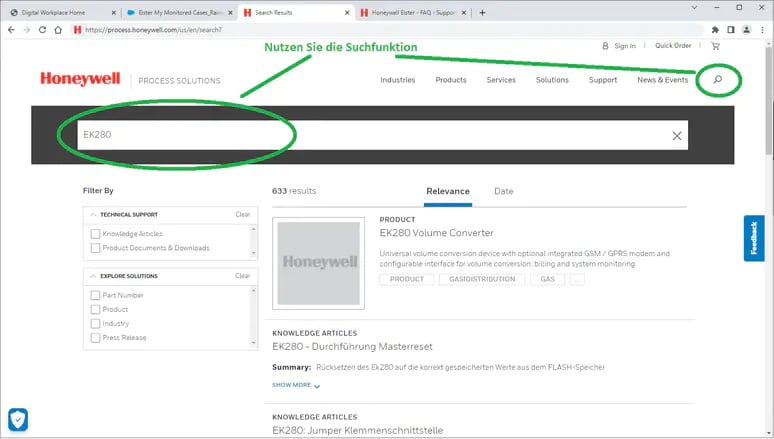Click the blue Feedback side button
Viewport: 774px width, 439px height.
[754, 238]
